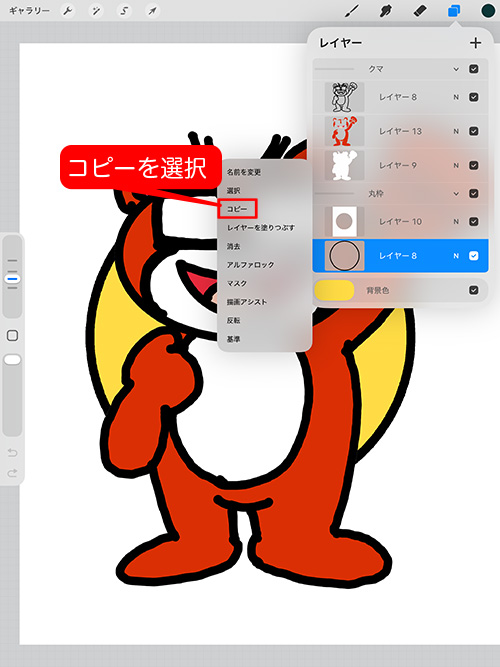Select the レイヤー 10 circle thumbnail
The image size is (500, 667).
(x=344, y=222)
